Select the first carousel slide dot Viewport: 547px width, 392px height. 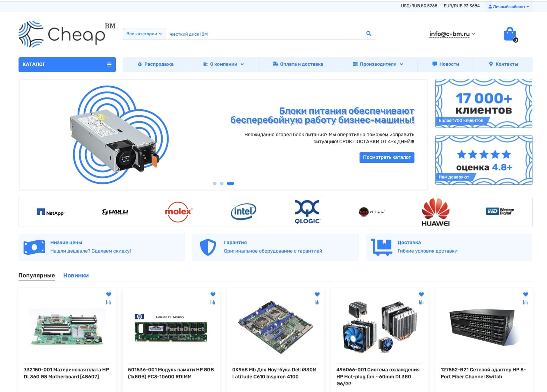(x=215, y=183)
